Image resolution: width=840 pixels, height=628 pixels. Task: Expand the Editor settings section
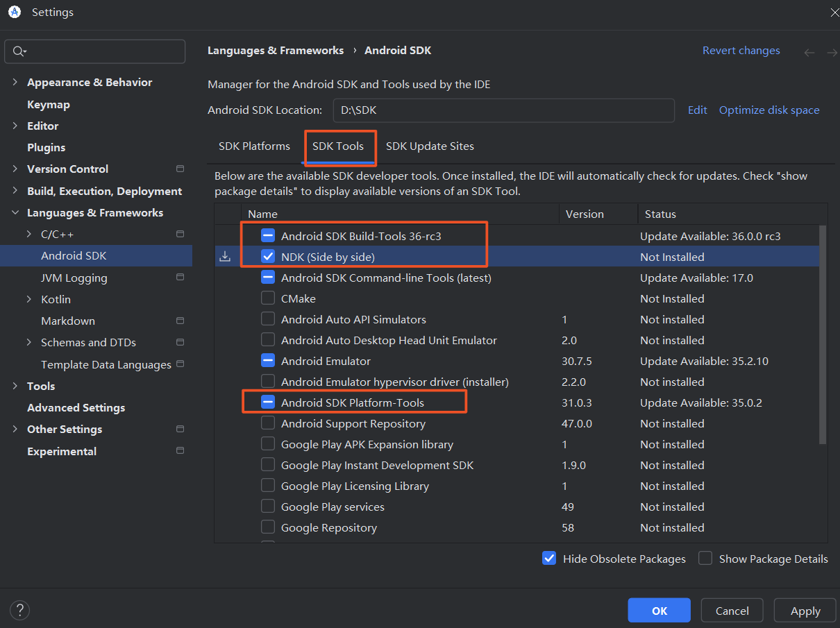pyautogui.click(x=15, y=126)
